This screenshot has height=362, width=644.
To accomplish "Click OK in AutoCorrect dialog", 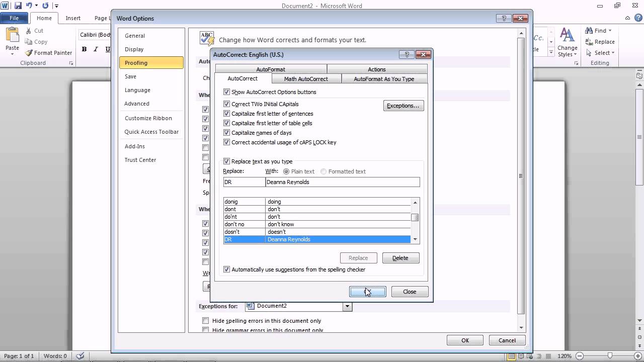I will (x=368, y=292).
